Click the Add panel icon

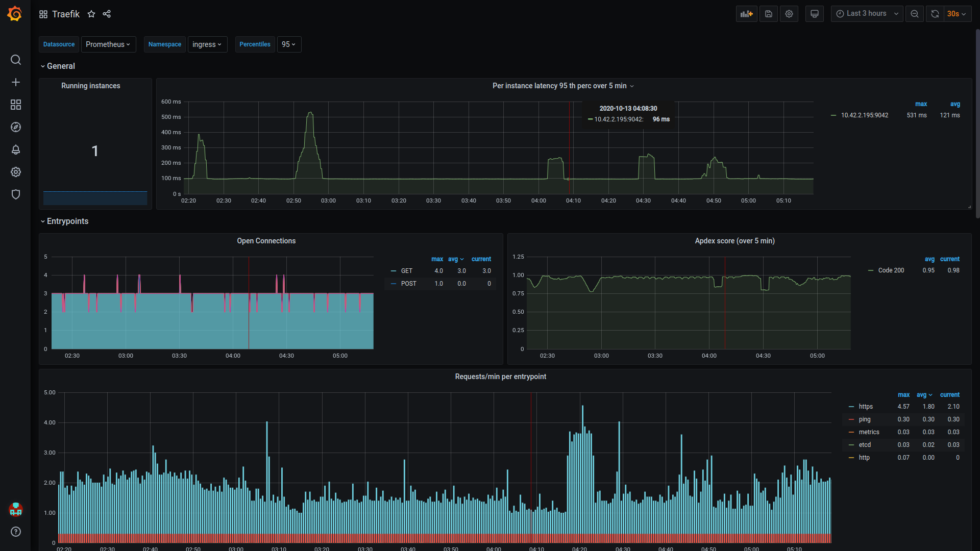coord(747,14)
